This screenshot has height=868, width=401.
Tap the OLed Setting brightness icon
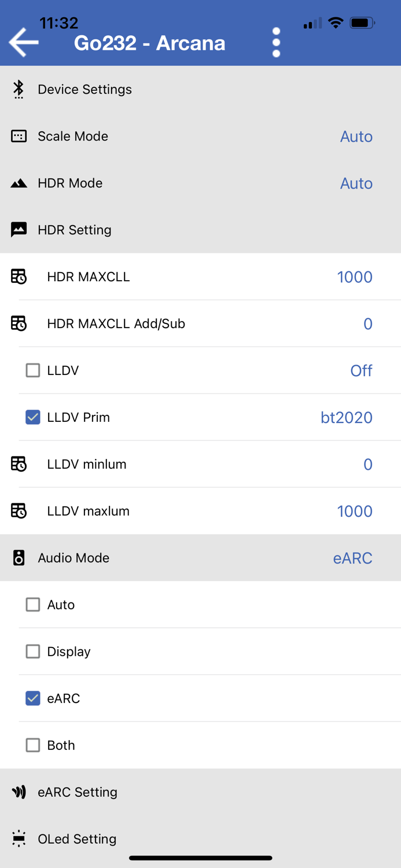[19, 838]
